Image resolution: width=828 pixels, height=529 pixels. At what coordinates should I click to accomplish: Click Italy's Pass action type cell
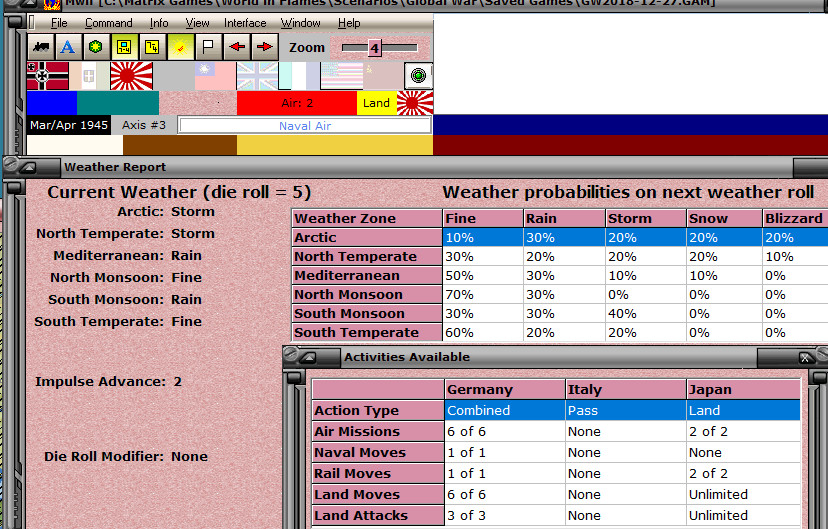coord(626,410)
